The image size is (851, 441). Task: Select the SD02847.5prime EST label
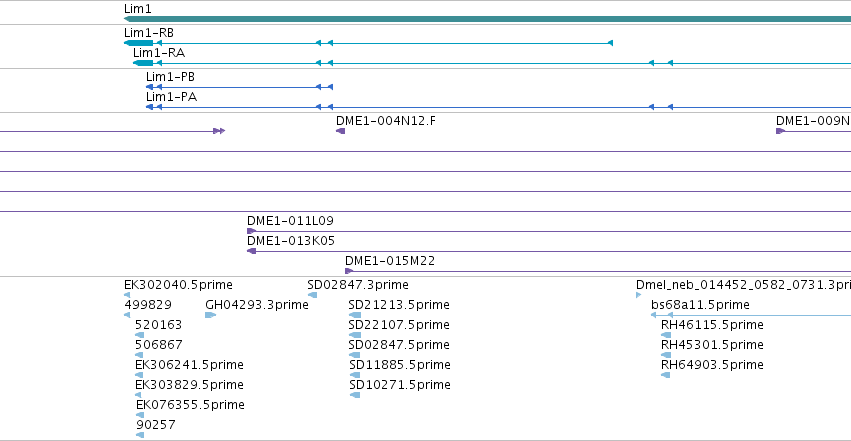click(x=399, y=344)
